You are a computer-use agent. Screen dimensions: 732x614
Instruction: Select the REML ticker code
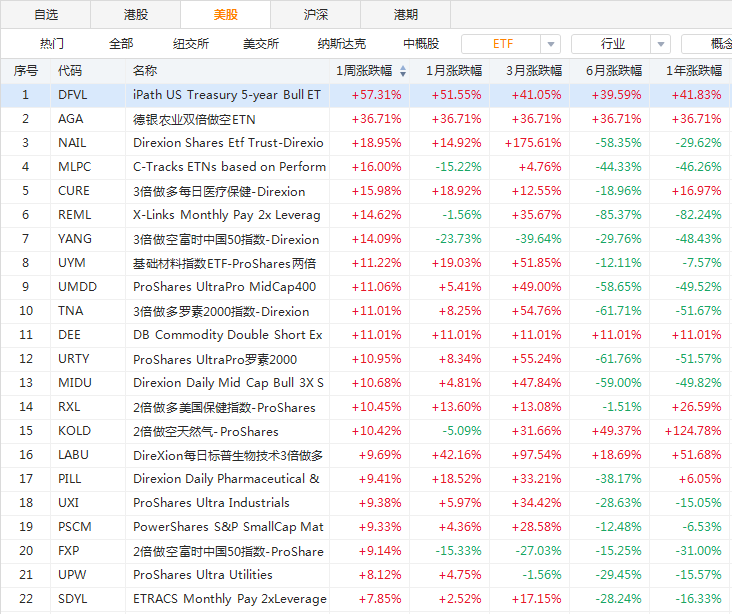pos(74,215)
